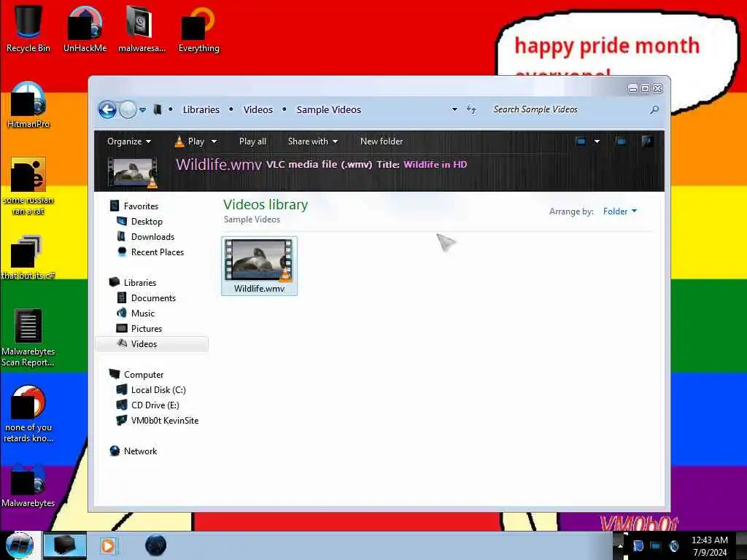
Task: Open Everything desktop icon
Action: click(x=198, y=28)
